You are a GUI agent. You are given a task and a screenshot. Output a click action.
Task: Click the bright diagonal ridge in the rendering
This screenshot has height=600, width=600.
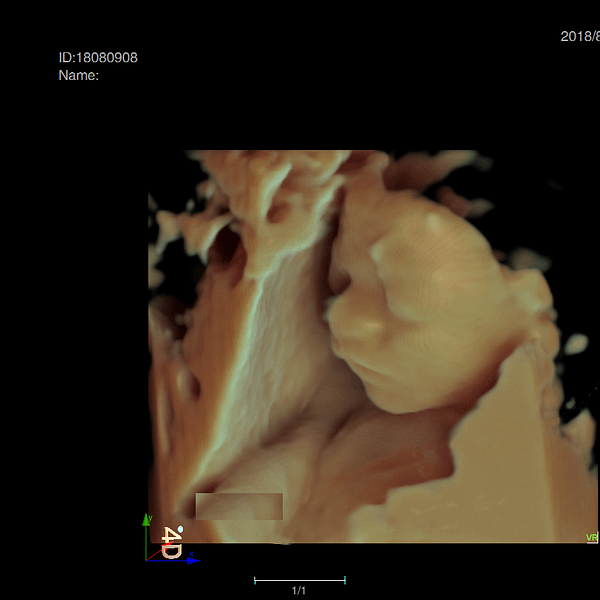pos(240,350)
